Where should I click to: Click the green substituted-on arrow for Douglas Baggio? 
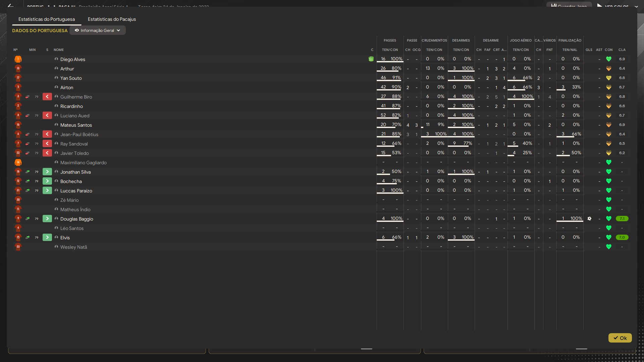point(47,219)
